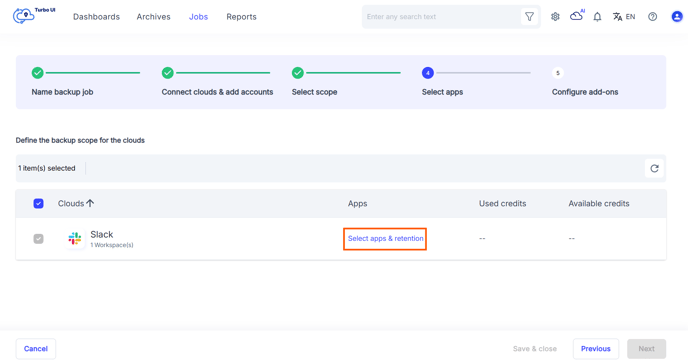Go to Dashboards menu
Screen dimensions: 688x364
97,17
